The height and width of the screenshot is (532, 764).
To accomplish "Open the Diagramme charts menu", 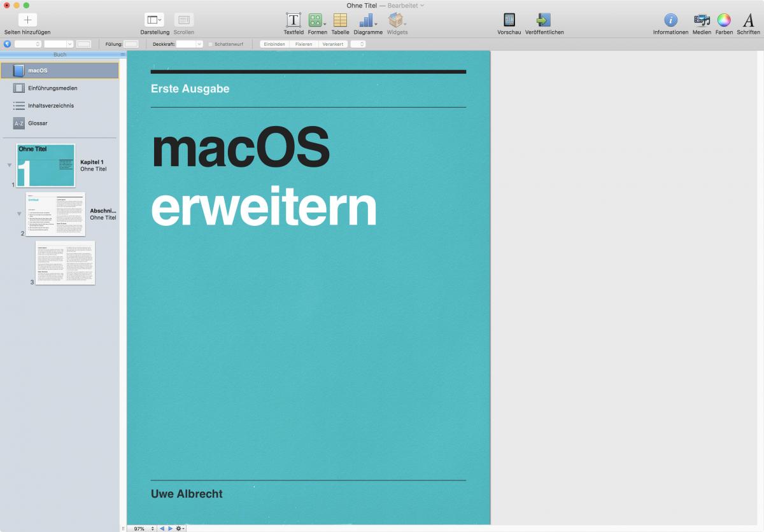I will click(x=367, y=20).
